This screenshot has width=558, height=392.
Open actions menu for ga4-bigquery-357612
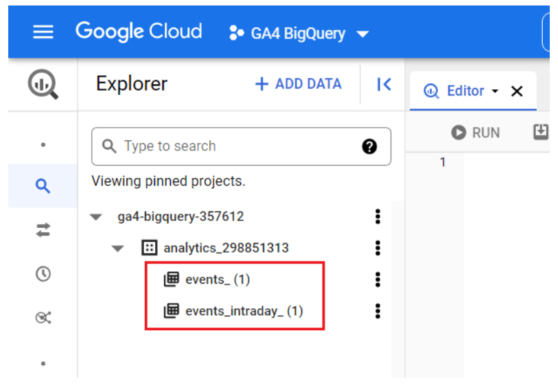tap(377, 216)
